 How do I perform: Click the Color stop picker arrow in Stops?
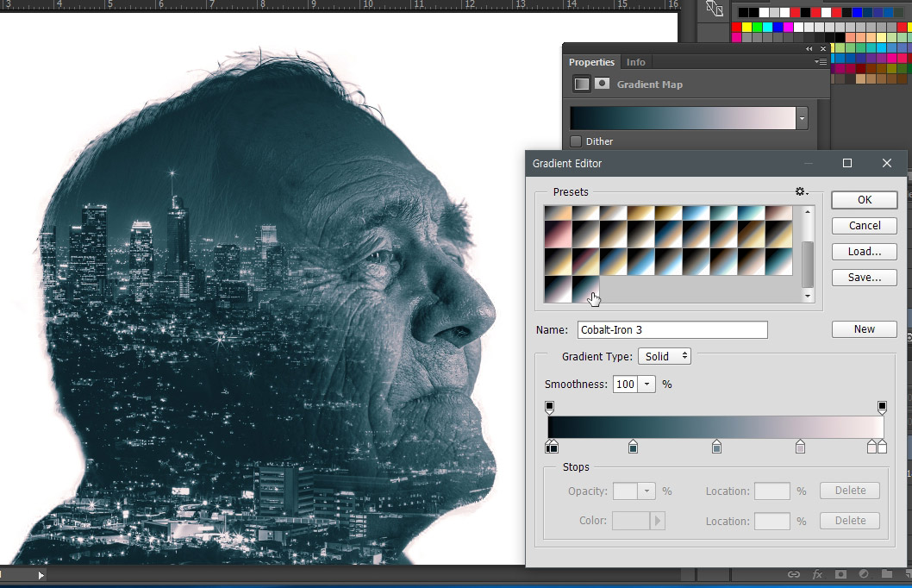(x=658, y=521)
